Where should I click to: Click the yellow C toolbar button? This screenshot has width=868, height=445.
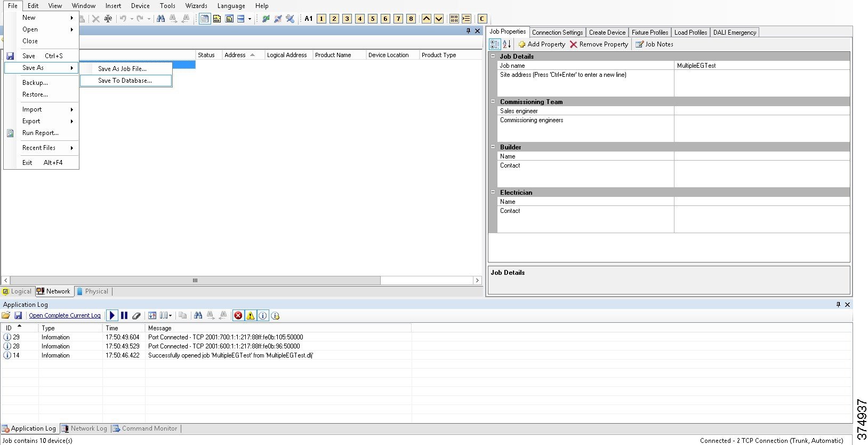click(x=482, y=19)
